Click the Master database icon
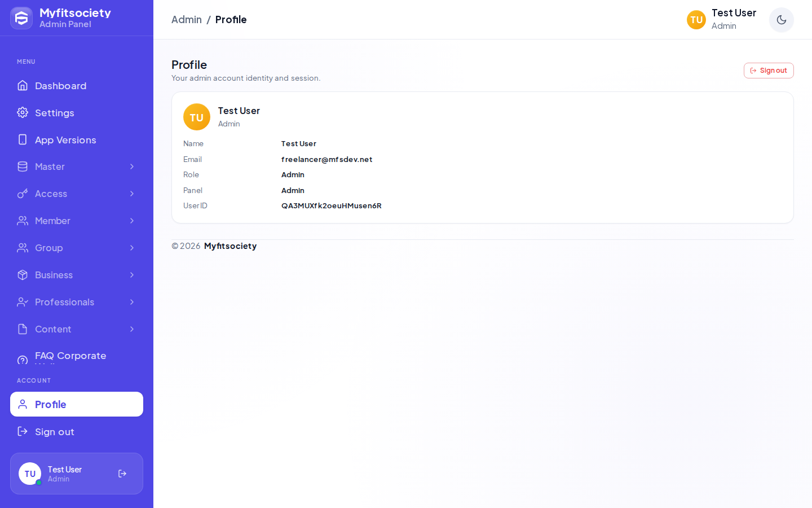The width and height of the screenshot is (812, 508). [x=23, y=167]
